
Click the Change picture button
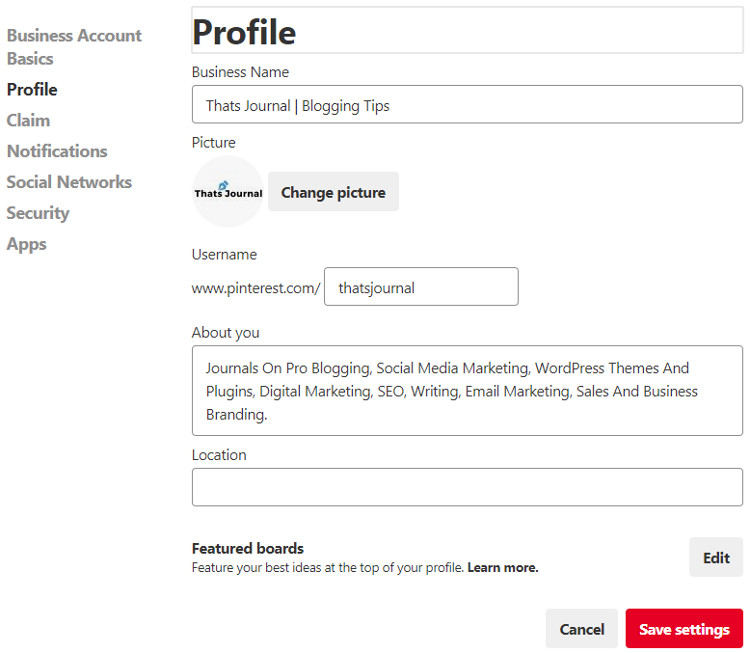click(x=333, y=192)
